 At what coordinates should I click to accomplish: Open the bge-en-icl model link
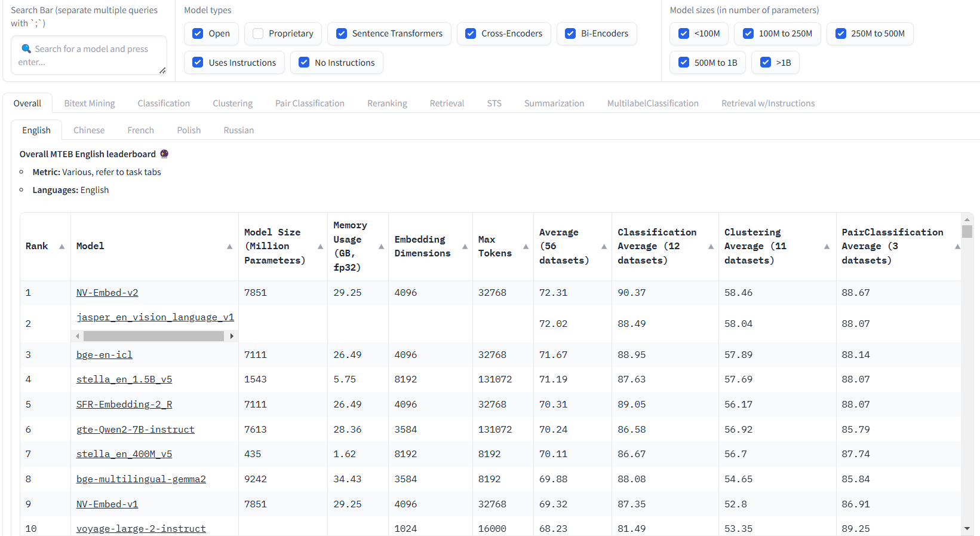click(105, 355)
